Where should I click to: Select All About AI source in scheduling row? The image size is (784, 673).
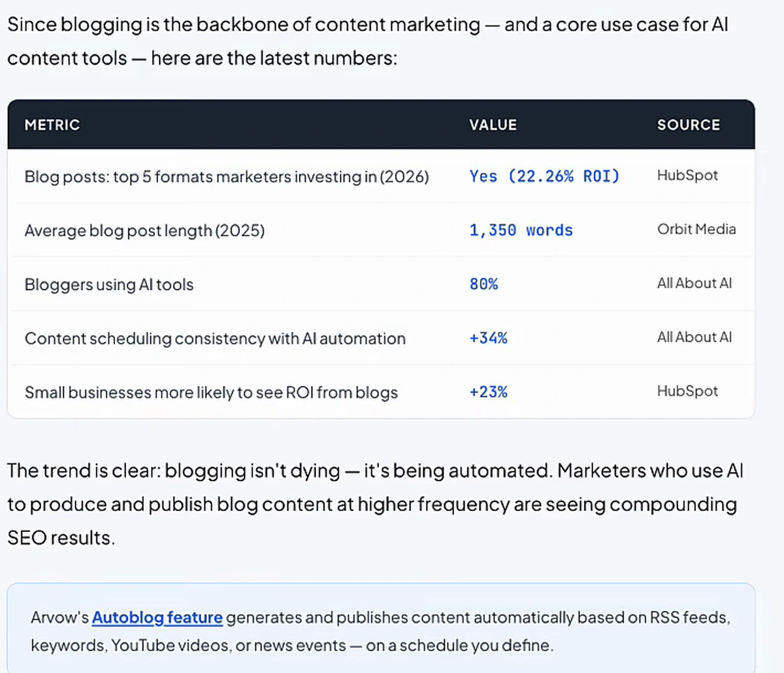pyautogui.click(x=694, y=337)
